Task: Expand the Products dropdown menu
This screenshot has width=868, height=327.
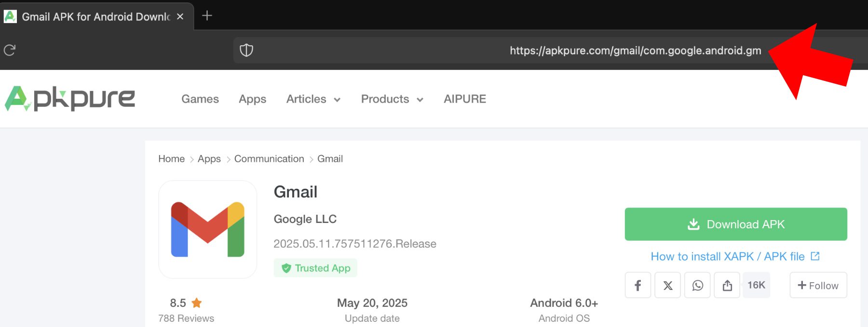Action: point(392,99)
